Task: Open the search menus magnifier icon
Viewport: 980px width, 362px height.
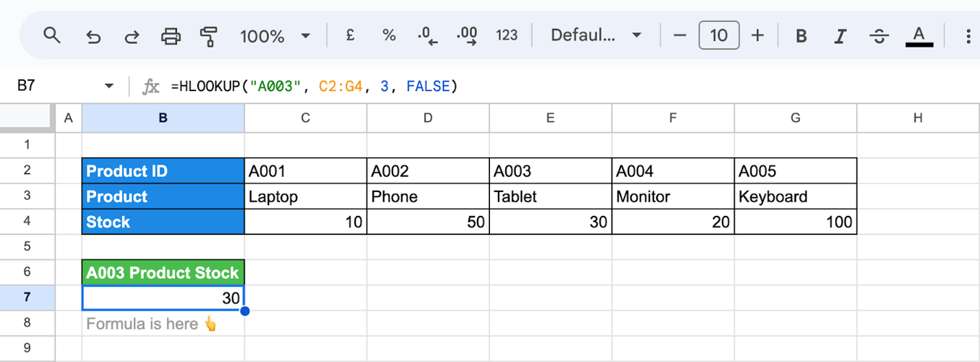Action: (52, 35)
